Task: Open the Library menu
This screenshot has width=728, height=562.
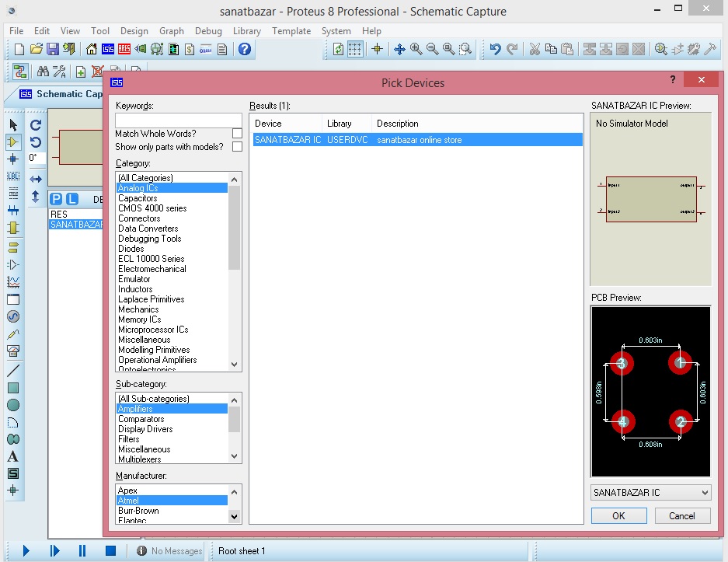Action: click(246, 30)
